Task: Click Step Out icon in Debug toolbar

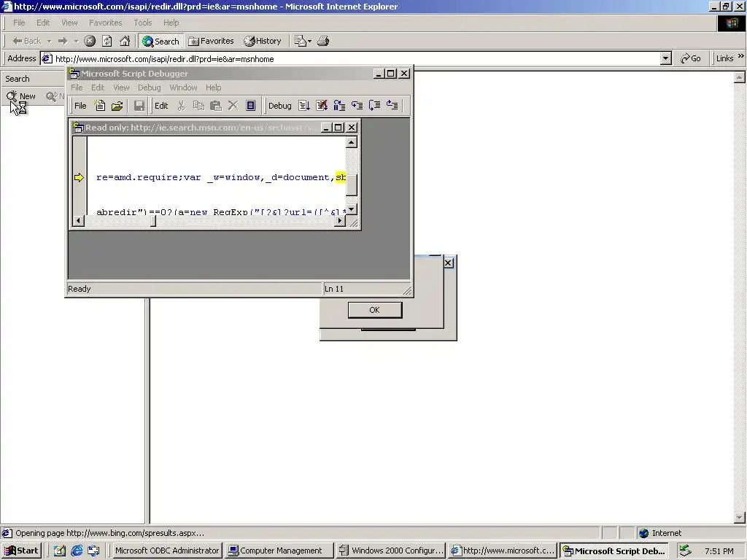Action: click(x=392, y=106)
